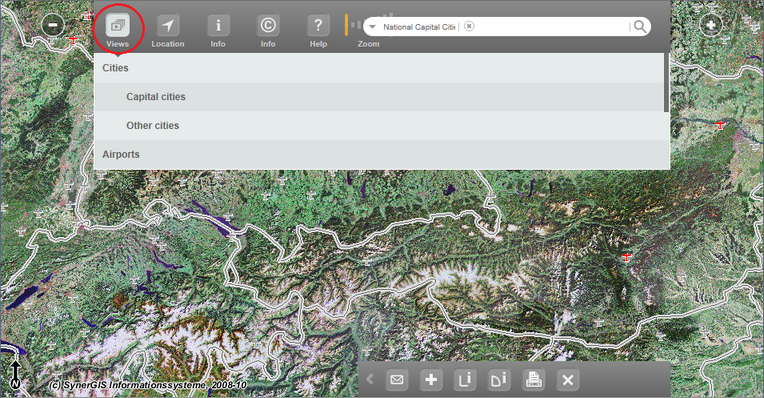
Task: Click the Views list scrollbar
Action: [666, 83]
